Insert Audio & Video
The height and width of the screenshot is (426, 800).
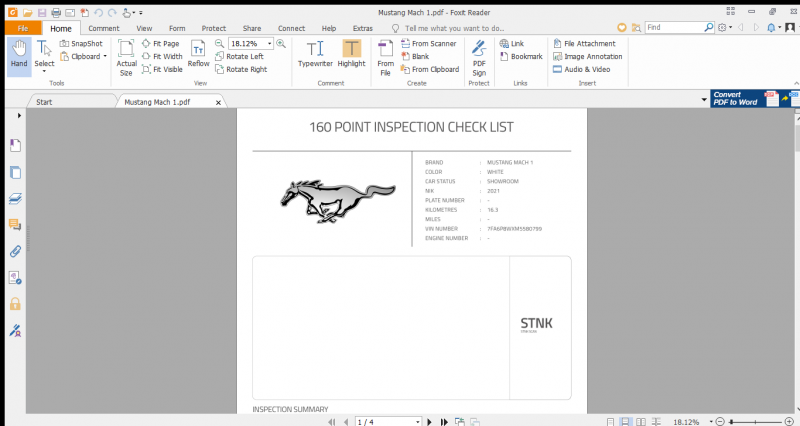582,69
